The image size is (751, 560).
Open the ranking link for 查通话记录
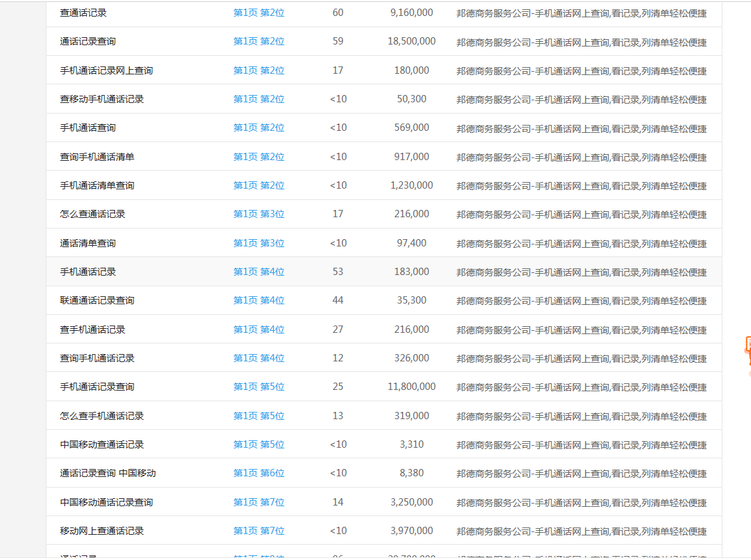point(258,12)
